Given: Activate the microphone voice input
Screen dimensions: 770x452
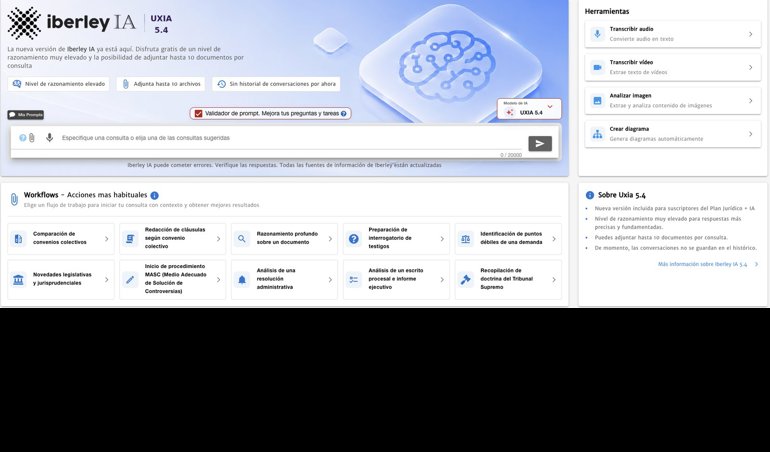Looking at the screenshot, I should point(49,138).
